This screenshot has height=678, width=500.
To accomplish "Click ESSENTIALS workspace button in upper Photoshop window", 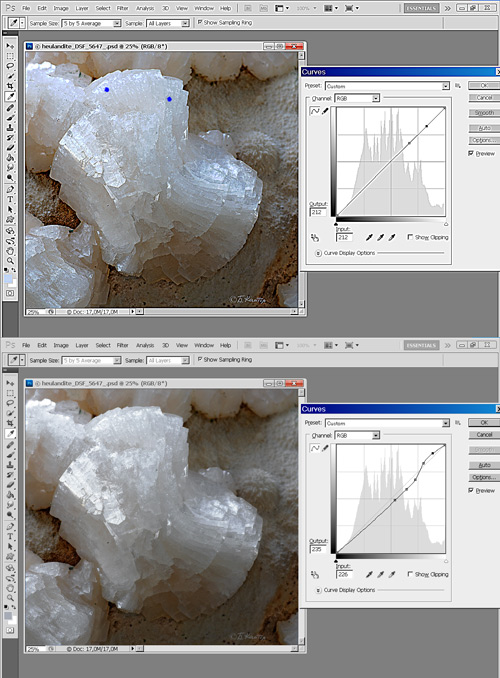I will (421, 8).
